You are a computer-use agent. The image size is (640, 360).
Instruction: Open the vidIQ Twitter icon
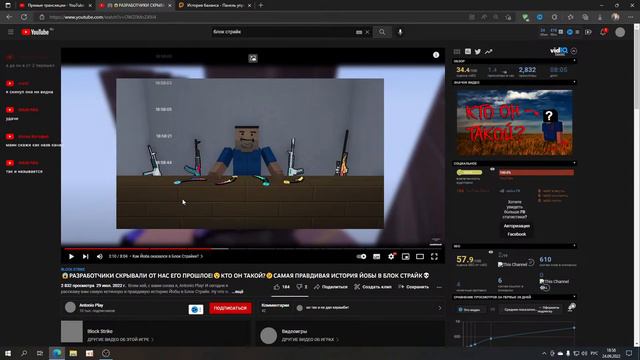point(478,51)
